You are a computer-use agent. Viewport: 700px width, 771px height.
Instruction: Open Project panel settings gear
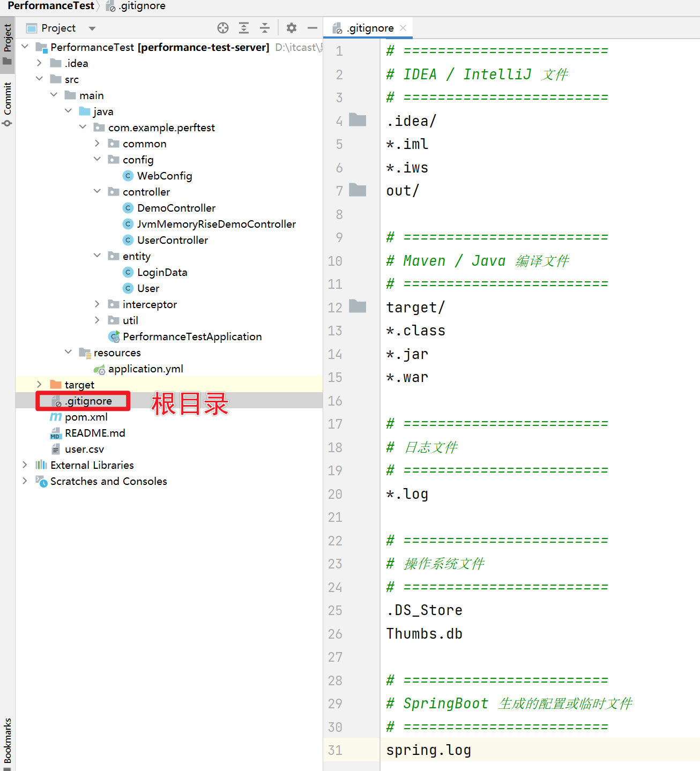click(x=292, y=28)
